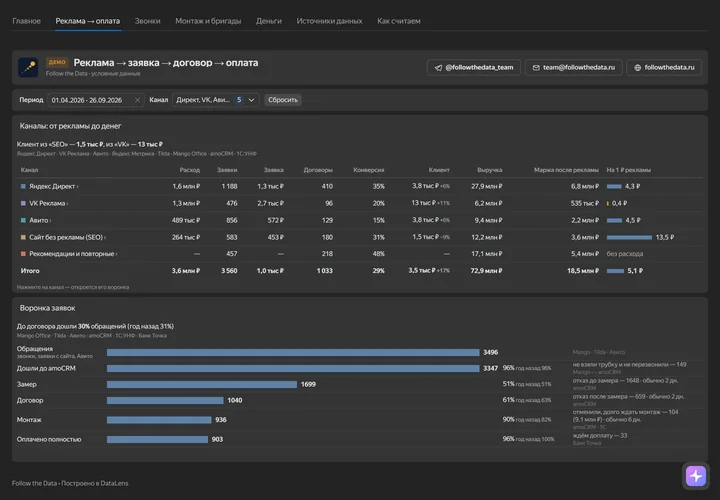The height and width of the screenshot is (500, 720).
Task: Click the footer text Follow the Data
Action: (x=34, y=483)
